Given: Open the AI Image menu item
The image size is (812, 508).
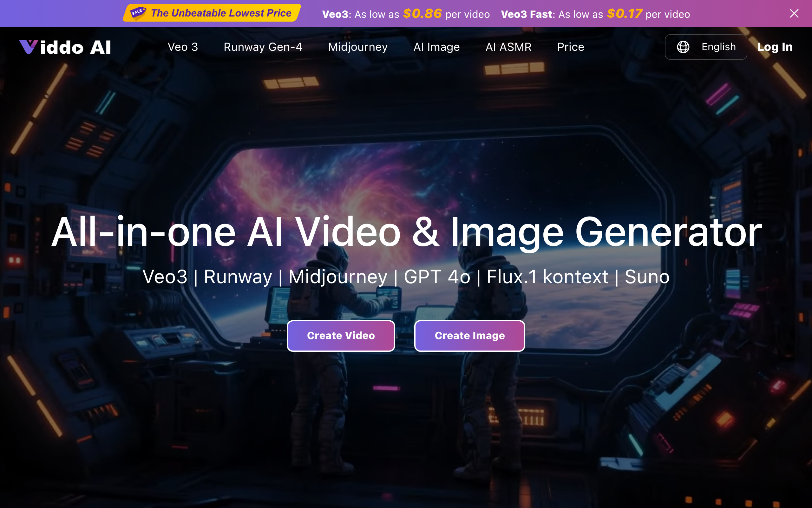Looking at the screenshot, I should click(x=436, y=47).
